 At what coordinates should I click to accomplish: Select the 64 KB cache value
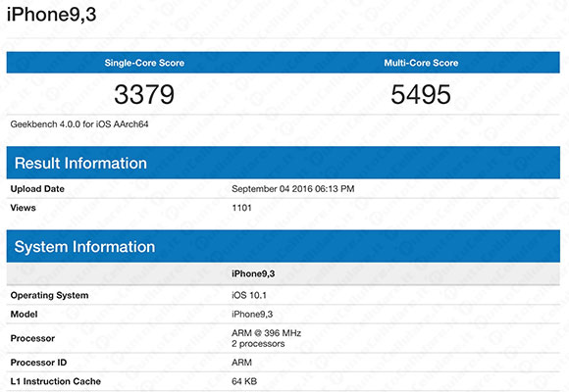point(244,381)
